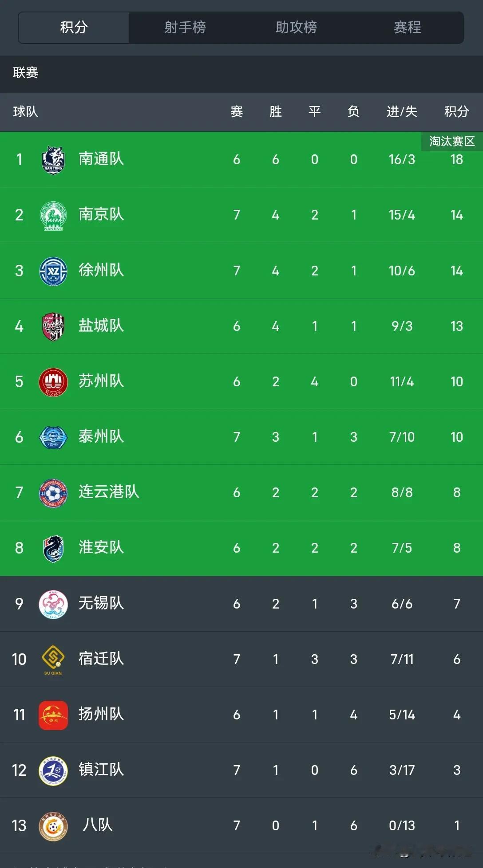Select the 积分 tab
The height and width of the screenshot is (868, 483).
coord(74,27)
